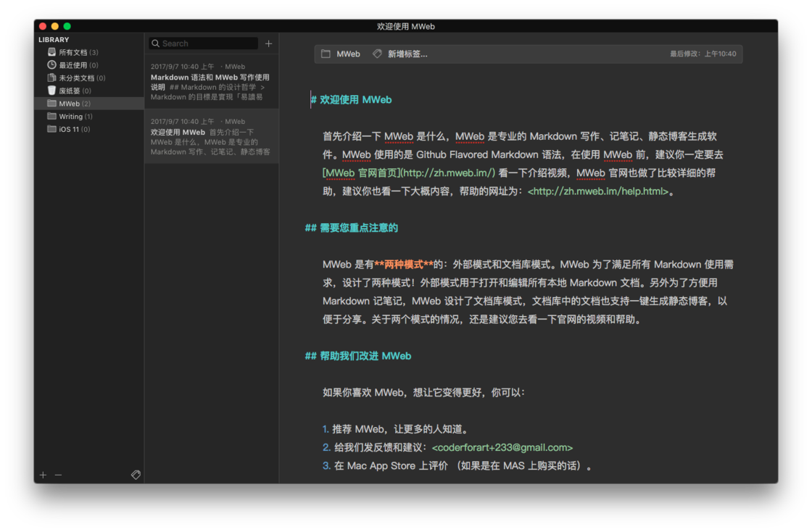Click list item 在 Mac App Store 上评价
The height and width of the screenshot is (532, 812).
(457, 466)
